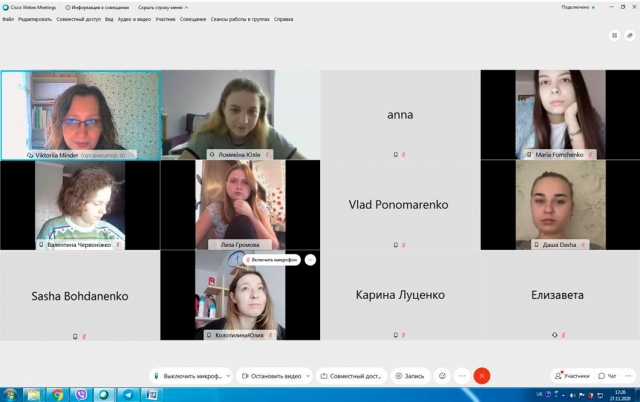Click the muted mic icon under Sasha Bohdanenko
This screenshot has width=640, height=402.
[84, 337]
